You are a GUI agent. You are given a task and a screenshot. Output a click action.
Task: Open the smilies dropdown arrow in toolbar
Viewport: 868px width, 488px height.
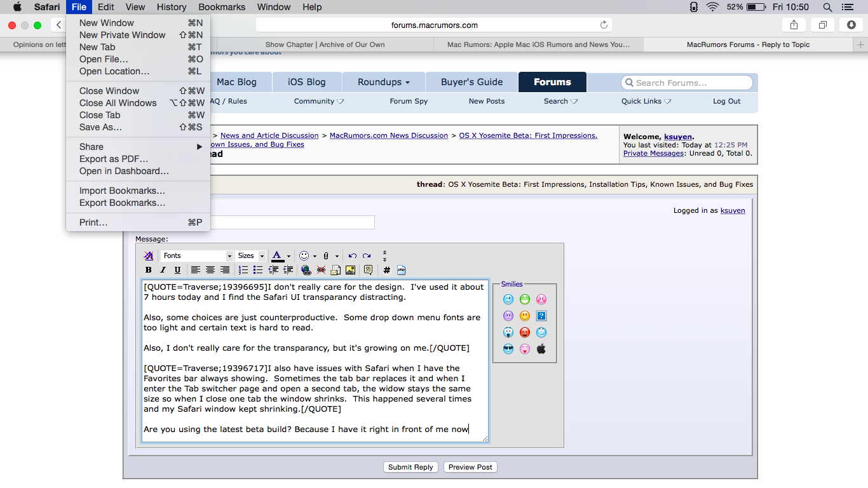pos(315,256)
